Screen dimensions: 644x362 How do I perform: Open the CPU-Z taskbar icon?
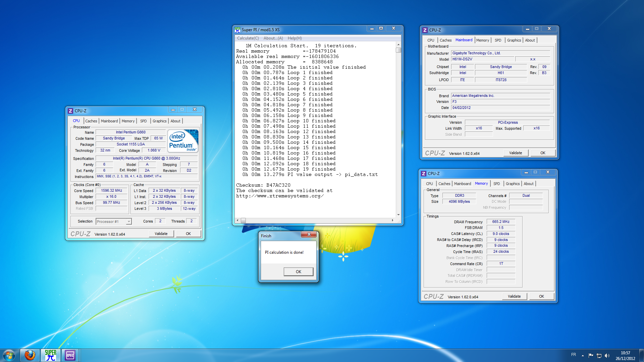[70, 355]
